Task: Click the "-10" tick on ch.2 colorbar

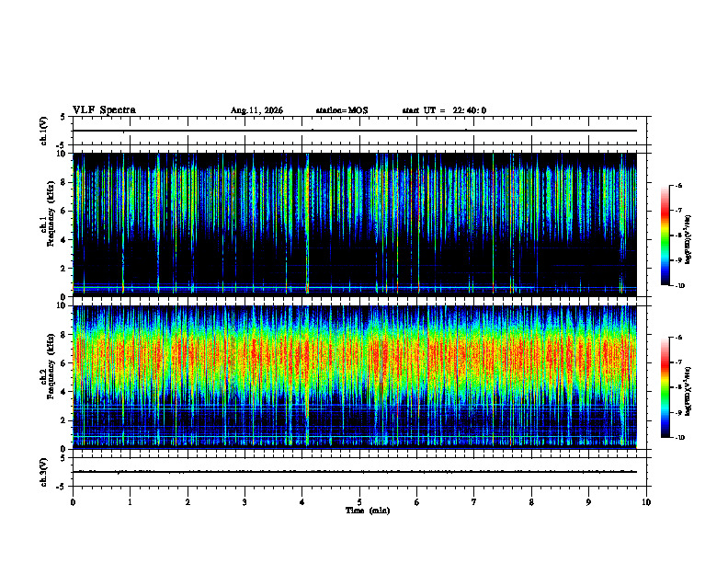Action: (x=679, y=438)
